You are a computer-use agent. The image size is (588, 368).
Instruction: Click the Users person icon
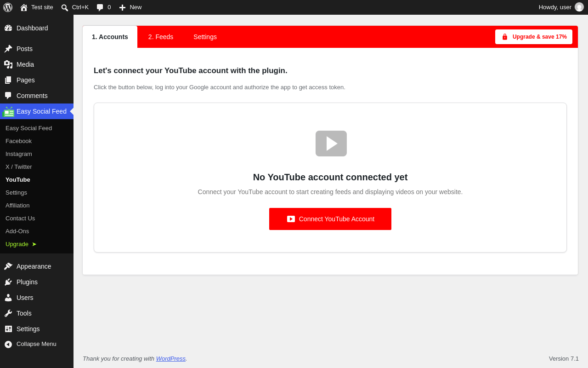tap(8, 298)
